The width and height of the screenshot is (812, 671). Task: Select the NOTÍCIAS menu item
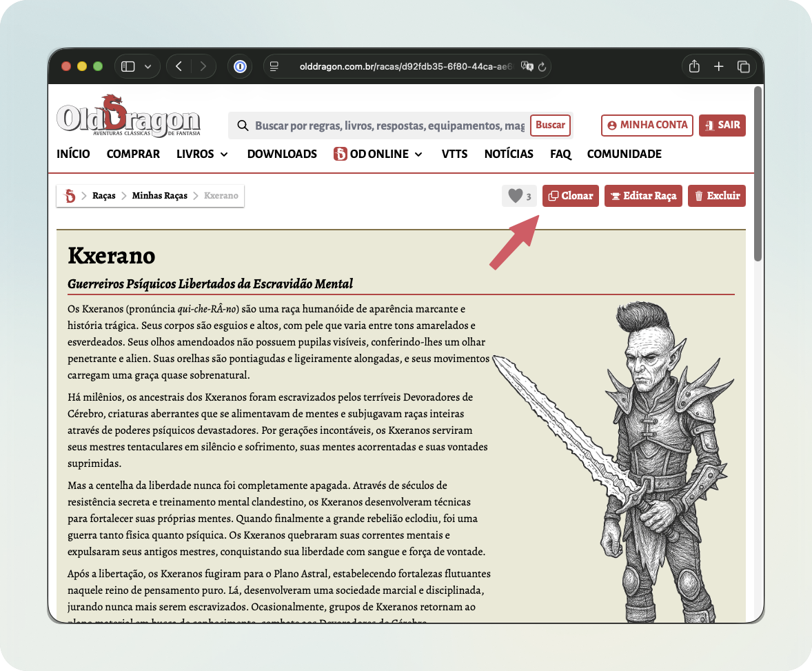coord(509,154)
